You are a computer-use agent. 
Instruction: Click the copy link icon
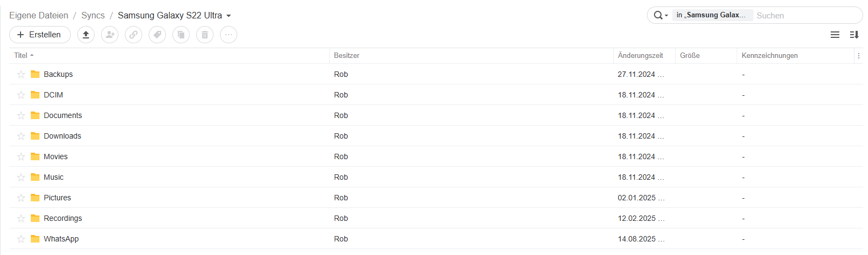[133, 35]
